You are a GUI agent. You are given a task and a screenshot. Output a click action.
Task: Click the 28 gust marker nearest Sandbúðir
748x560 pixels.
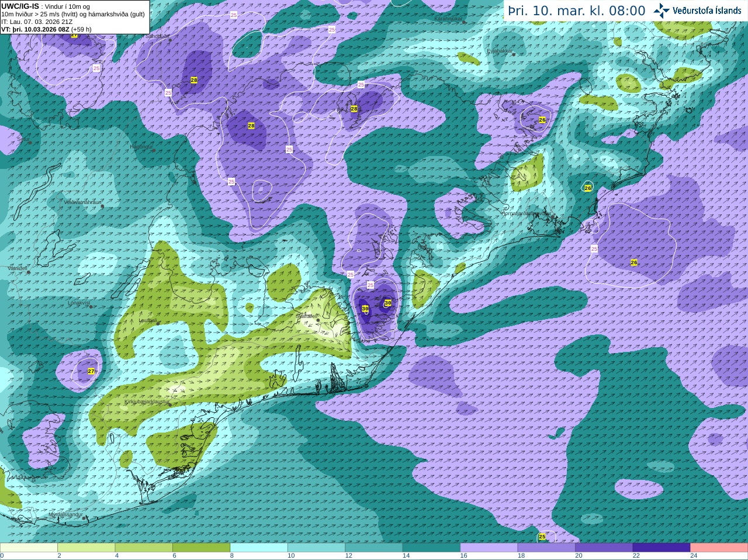click(x=194, y=80)
